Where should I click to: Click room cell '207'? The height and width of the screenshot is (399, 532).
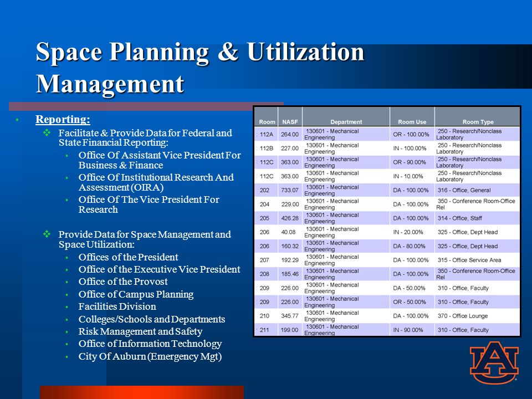(x=264, y=260)
